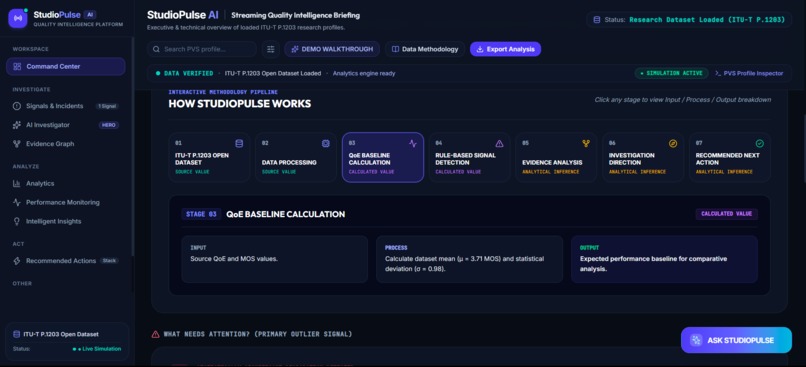This screenshot has width=806, height=367.
Task: Click the STAGE 03 label chip
Action: 201,214
